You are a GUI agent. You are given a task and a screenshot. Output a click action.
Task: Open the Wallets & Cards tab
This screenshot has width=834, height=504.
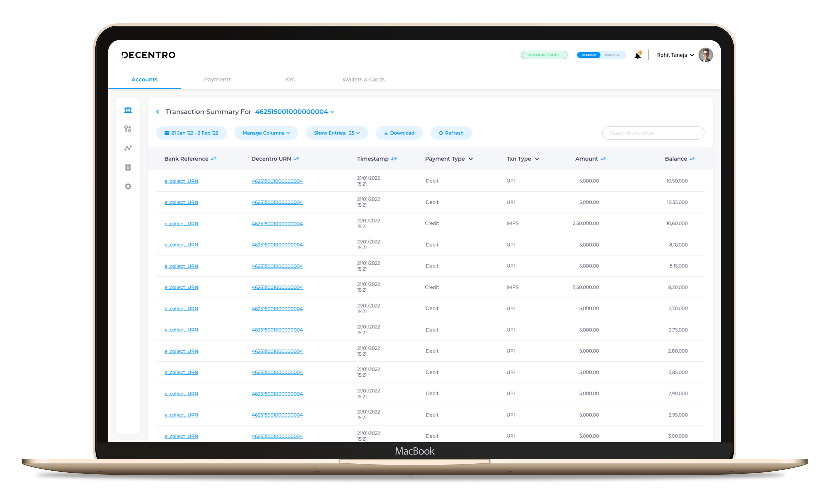363,79
